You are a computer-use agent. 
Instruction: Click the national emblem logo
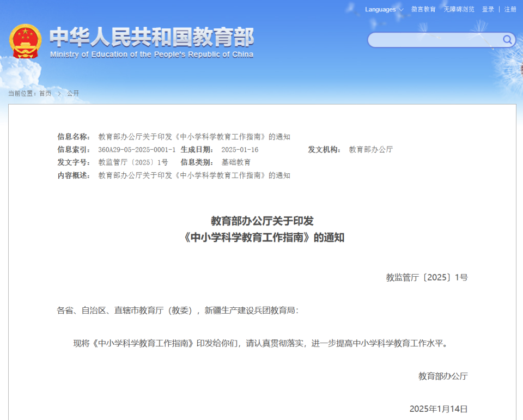(25, 39)
